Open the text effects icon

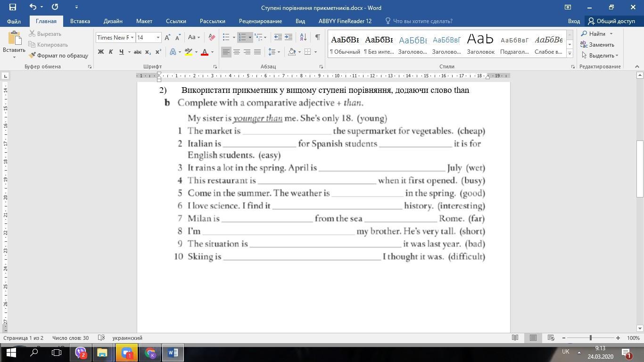[x=173, y=52]
